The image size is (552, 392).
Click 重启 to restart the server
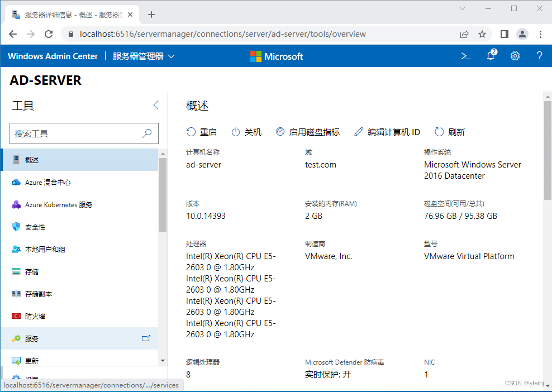pos(201,132)
